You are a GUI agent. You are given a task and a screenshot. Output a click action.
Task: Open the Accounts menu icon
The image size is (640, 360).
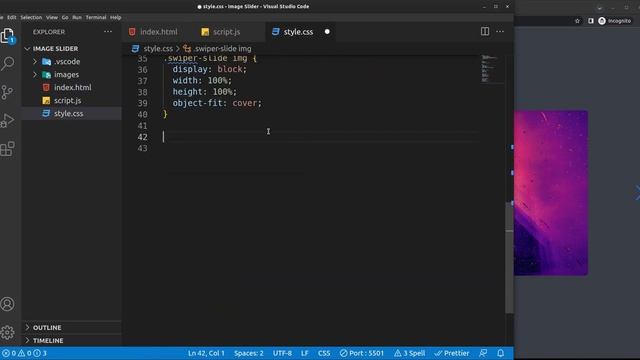coord(7,304)
